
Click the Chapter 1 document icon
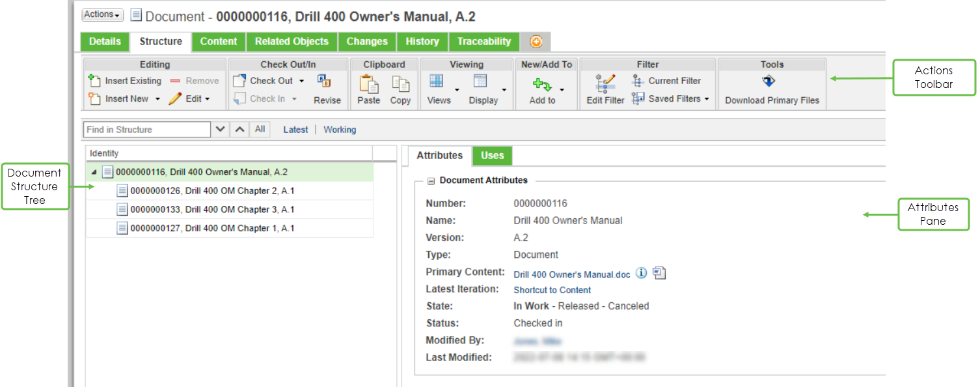[122, 228]
